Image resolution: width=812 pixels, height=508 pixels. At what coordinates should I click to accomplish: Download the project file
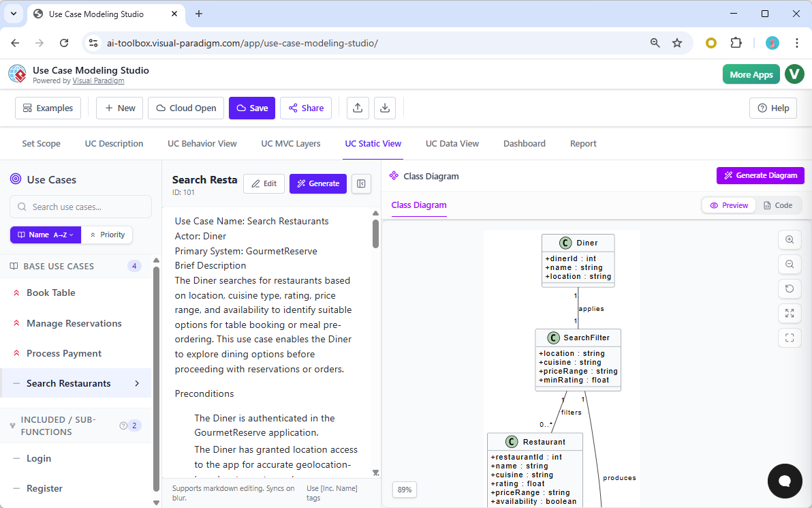point(386,108)
